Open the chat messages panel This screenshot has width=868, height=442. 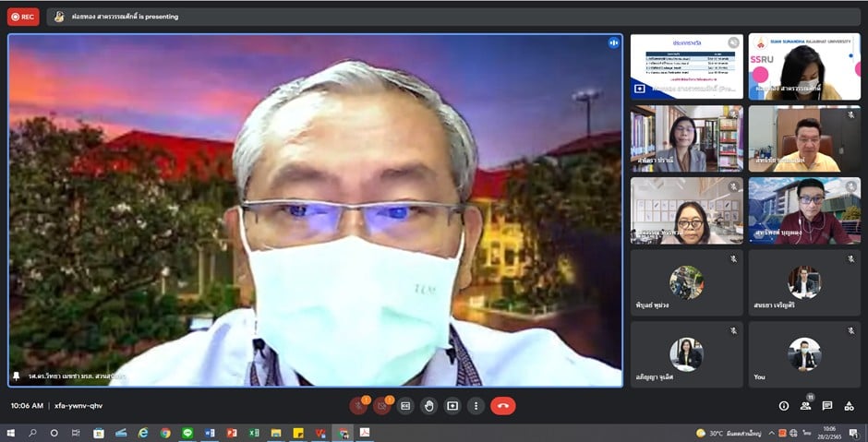827,406
